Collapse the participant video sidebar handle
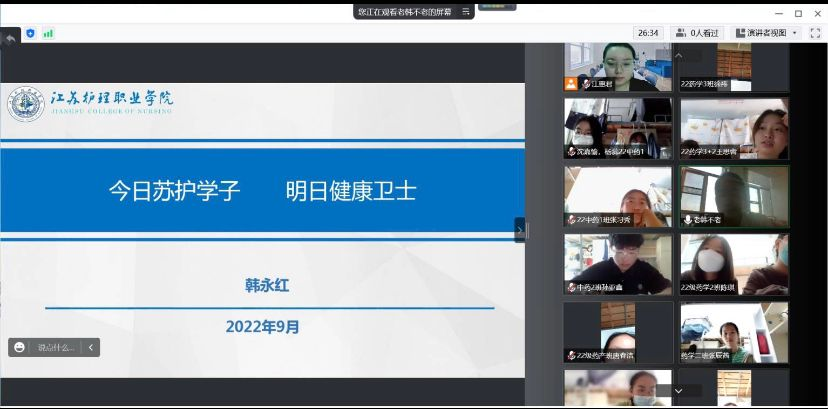 [519, 229]
